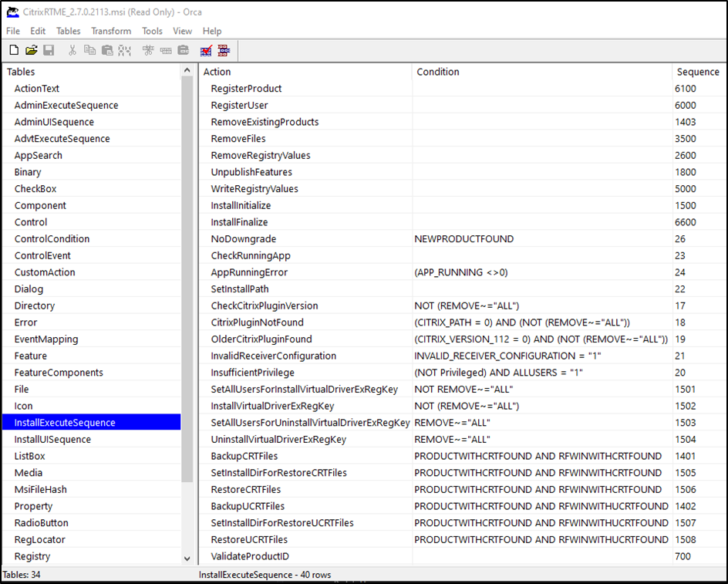
Task: Open the Tools menu
Action: pos(152,31)
